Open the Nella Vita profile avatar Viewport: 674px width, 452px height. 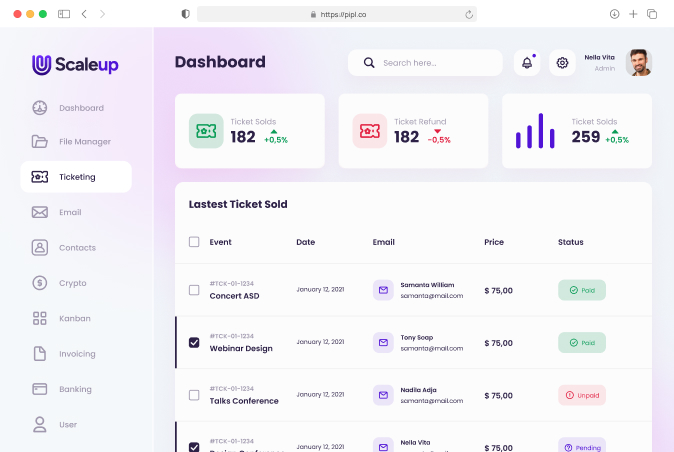point(638,63)
